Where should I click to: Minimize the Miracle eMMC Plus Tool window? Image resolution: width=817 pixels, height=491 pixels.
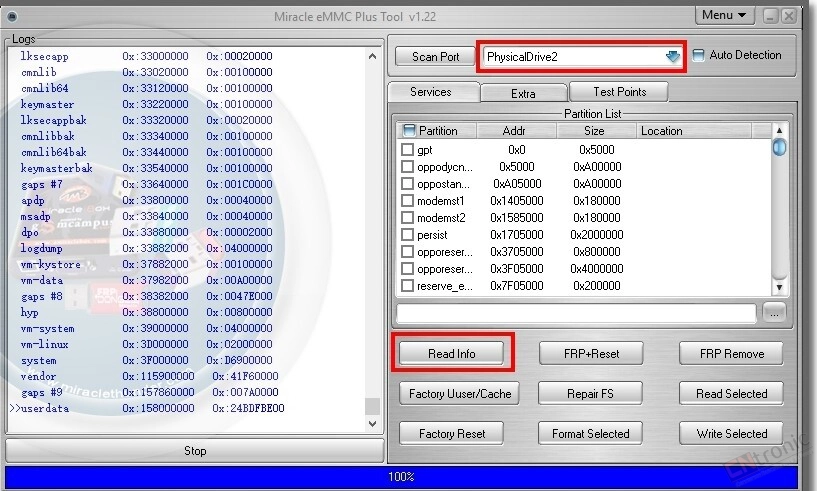click(770, 16)
